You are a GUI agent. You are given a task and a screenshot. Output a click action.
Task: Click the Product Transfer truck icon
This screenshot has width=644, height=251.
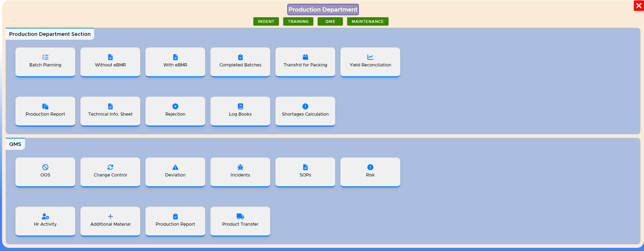(x=240, y=216)
